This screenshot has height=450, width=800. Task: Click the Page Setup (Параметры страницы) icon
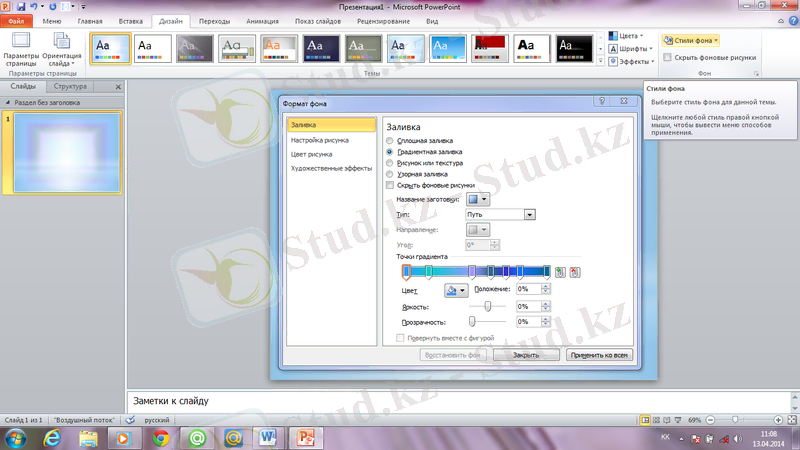20,45
